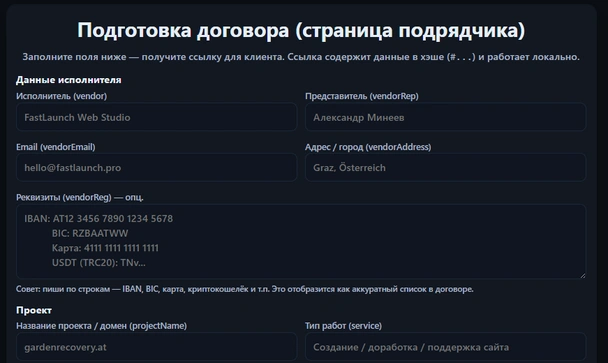Click the 'Представитель (vendorRep)' label
608x363 pixels.
tap(362, 96)
